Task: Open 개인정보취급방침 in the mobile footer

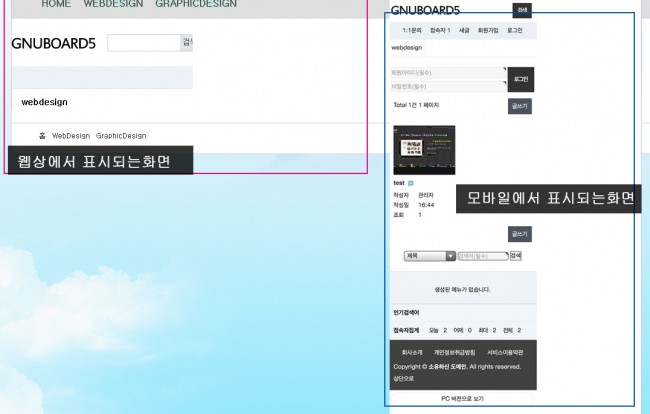Action: coord(454,352)
